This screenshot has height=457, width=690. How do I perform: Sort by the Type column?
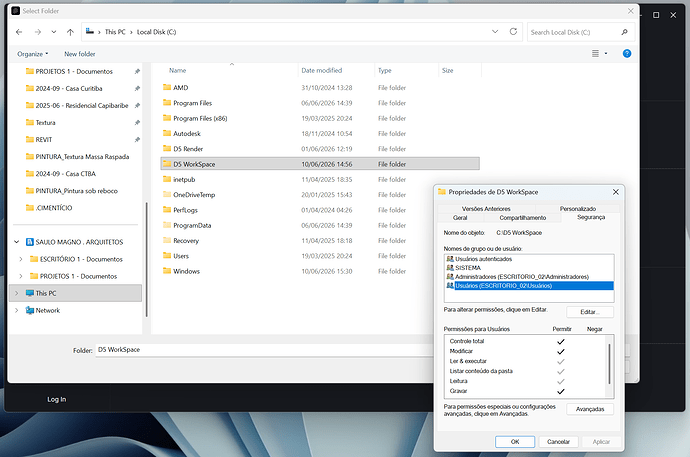385,70
